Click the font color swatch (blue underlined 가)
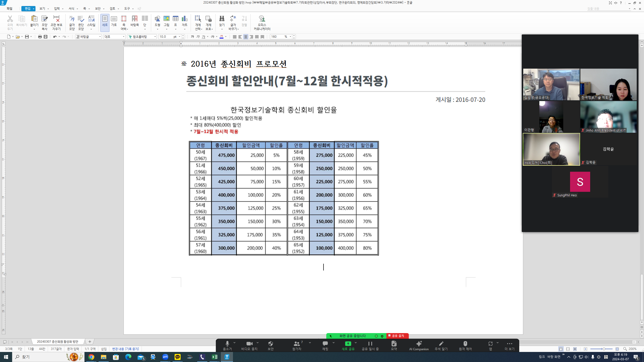Screen dimensions: 644x362 point(221,37)
